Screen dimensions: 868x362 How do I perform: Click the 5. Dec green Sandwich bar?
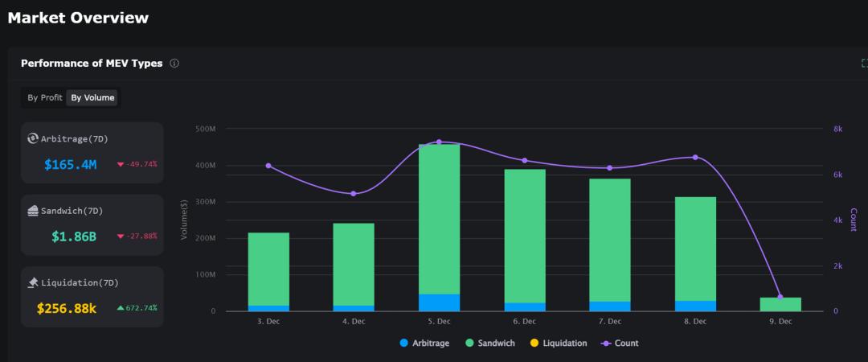(439, 219)
